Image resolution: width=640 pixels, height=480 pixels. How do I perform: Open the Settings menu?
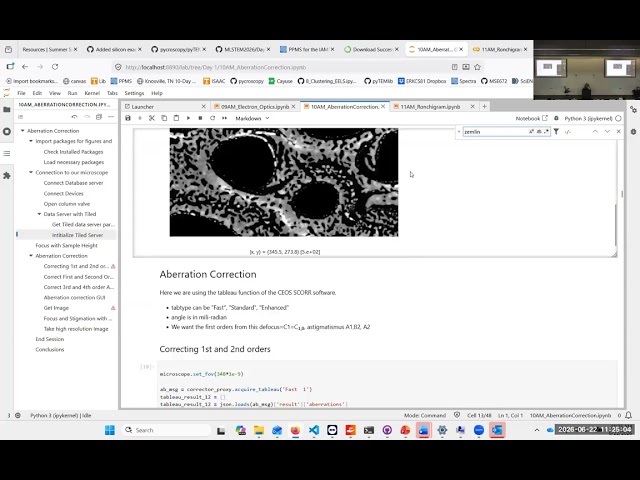134,93
